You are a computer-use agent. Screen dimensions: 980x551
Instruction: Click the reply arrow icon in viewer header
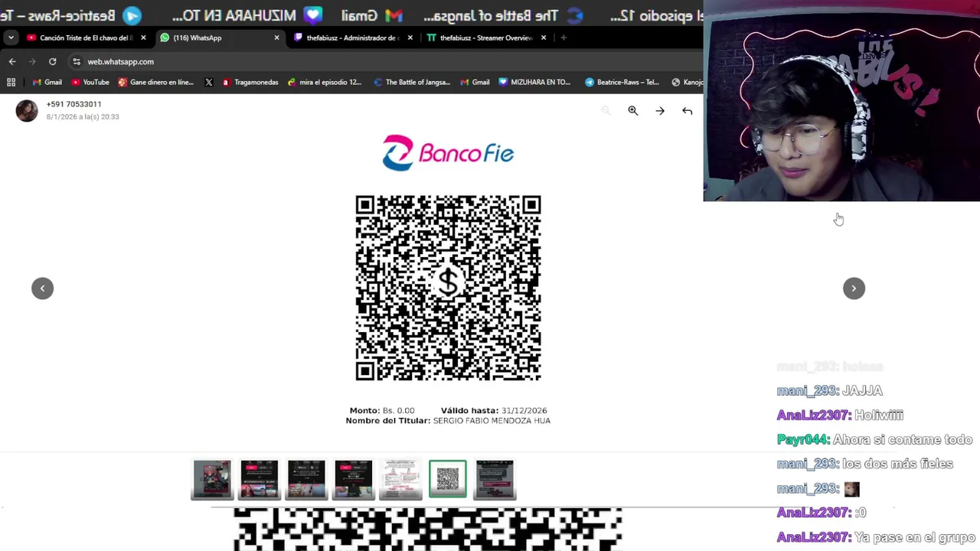click(688, 111)
